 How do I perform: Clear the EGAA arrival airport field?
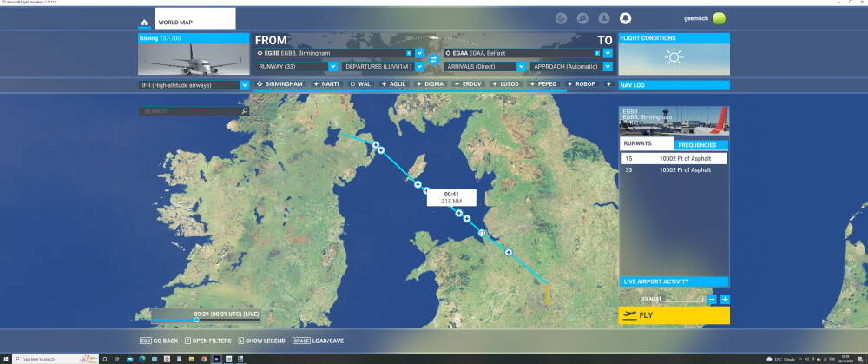[x=597, y=53]
